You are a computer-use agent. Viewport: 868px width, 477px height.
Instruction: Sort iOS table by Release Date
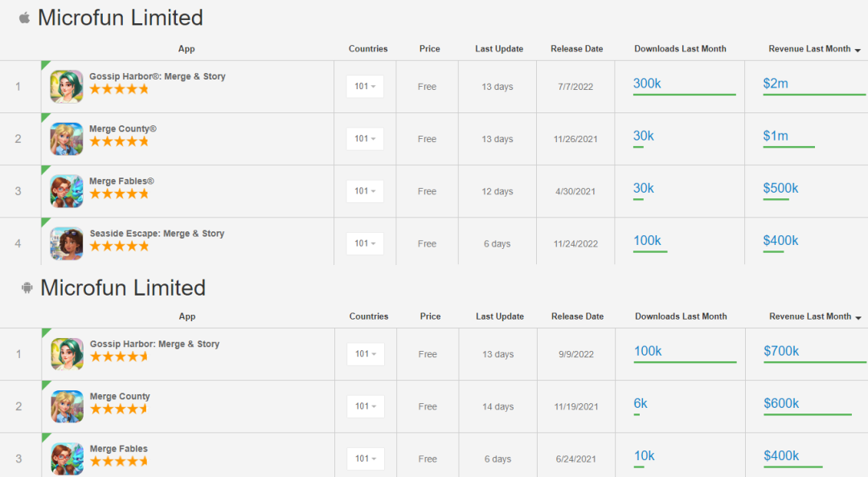576,49
